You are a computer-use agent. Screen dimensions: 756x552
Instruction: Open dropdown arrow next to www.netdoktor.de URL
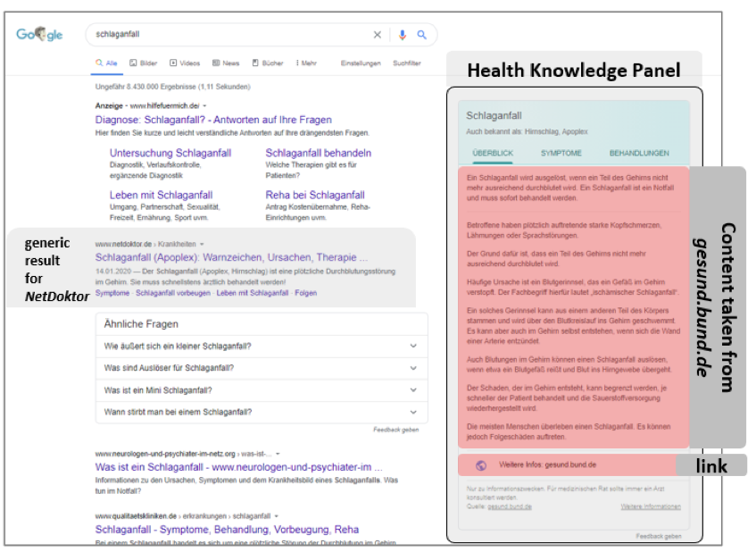pos(203,244)
